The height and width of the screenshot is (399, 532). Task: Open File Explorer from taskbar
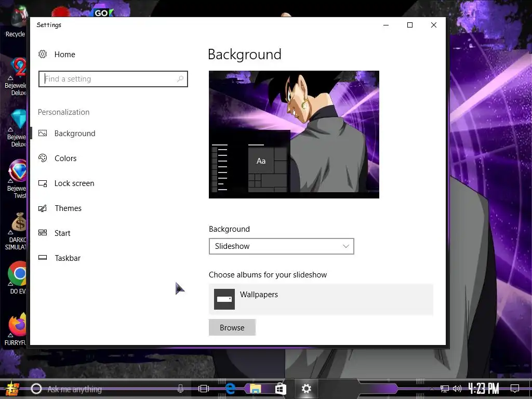[x=256, y=389]
